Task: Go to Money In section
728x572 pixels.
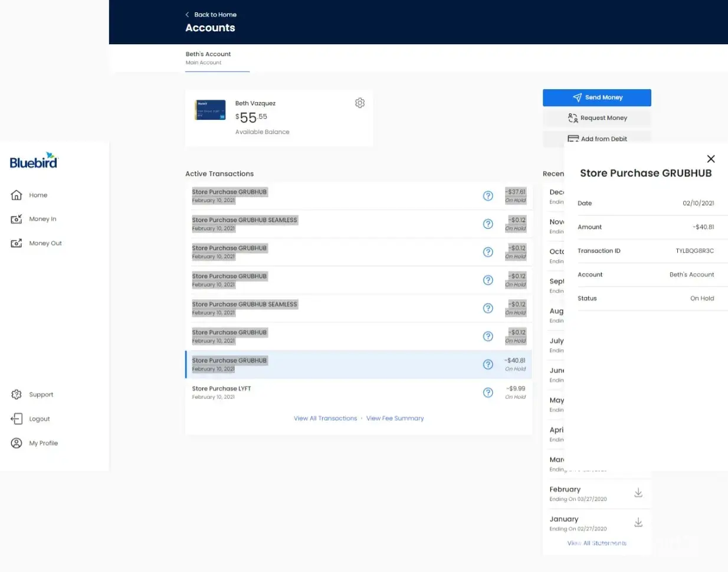Action: (42, 219)
